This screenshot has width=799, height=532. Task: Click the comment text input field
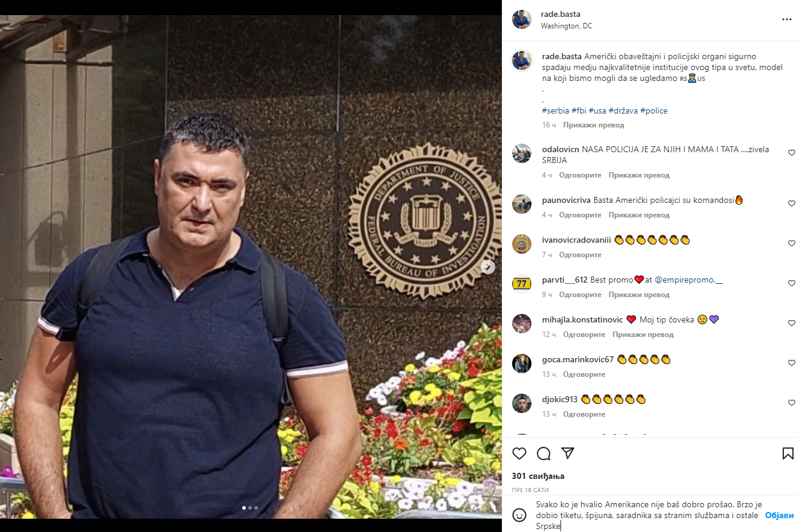646,515
